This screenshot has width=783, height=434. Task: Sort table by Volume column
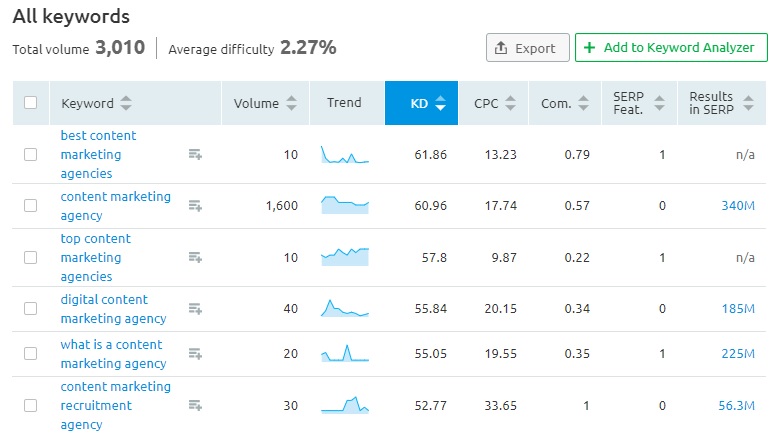coord(264,103)
